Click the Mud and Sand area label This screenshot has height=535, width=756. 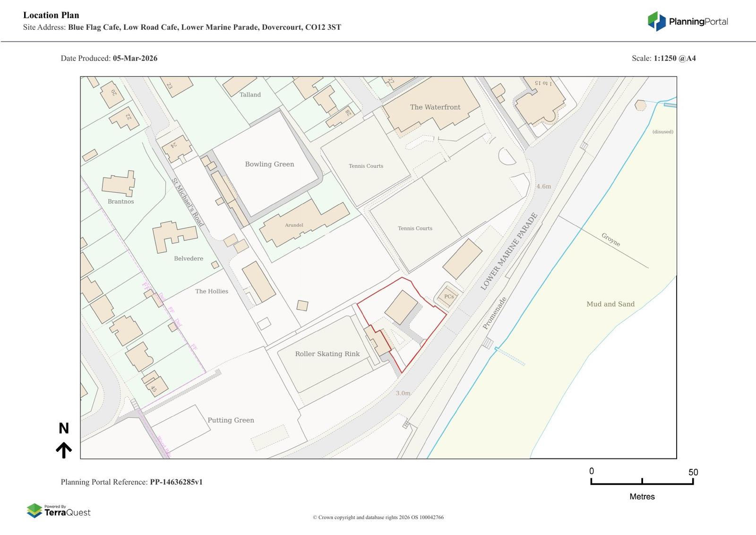pyautogui.click(x=610, y=304)
